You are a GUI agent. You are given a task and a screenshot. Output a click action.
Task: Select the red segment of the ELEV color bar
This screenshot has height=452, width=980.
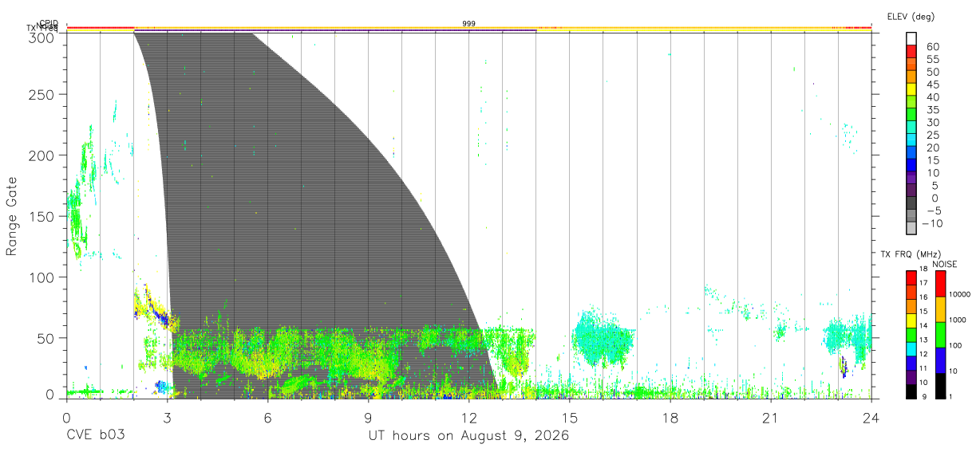click(911, 50)
